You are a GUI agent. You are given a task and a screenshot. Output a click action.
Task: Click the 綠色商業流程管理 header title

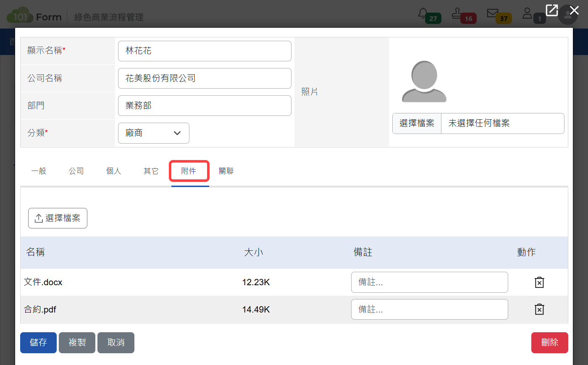click(x=109, y=17)
